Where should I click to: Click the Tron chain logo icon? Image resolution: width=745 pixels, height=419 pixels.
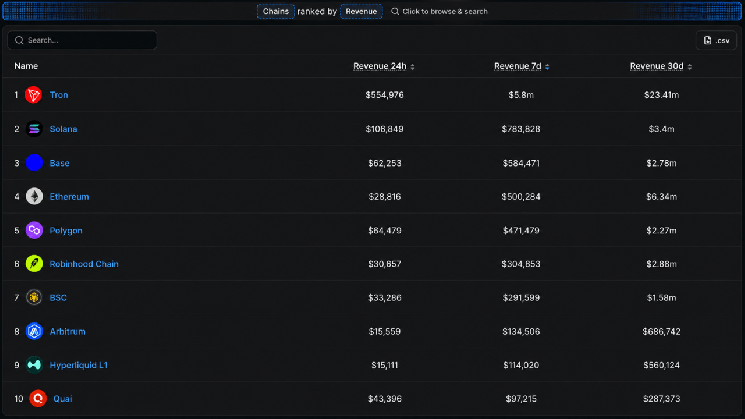[34, 95]
